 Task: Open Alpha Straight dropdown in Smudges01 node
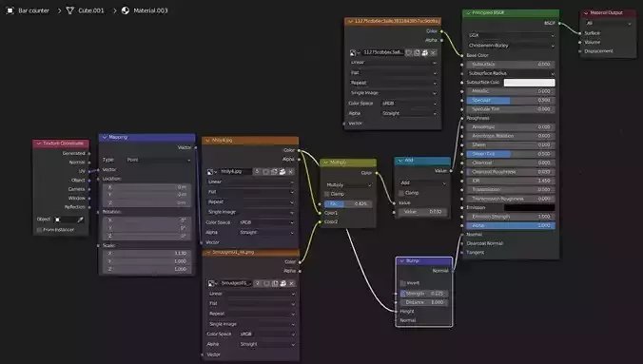(x=267, y=344)
